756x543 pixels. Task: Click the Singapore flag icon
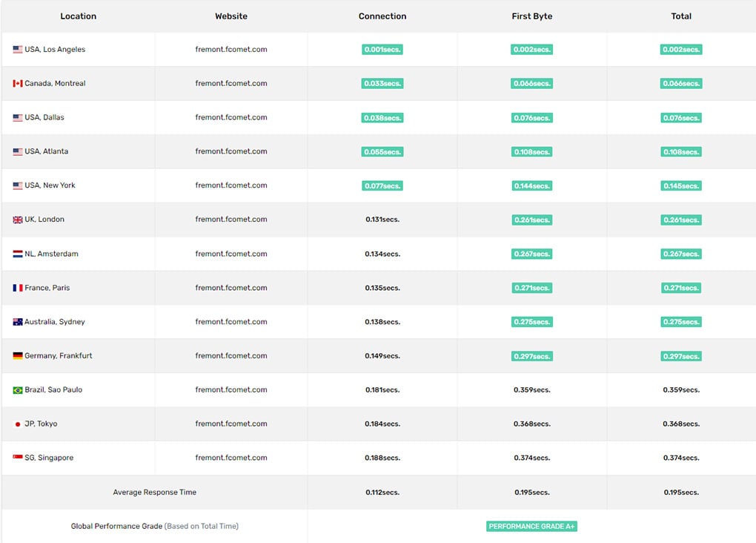tap(18, 458)
